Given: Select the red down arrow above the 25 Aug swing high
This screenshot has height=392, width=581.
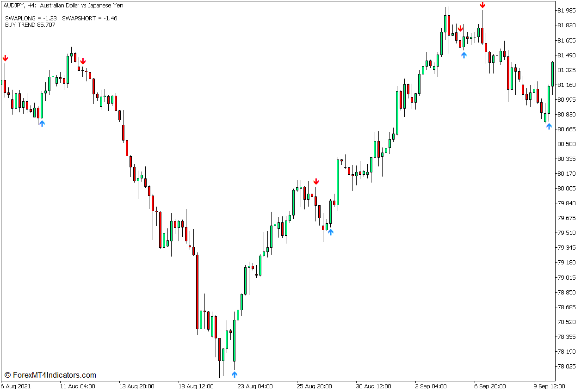Looking at the screenshot, I should [316, 182].
